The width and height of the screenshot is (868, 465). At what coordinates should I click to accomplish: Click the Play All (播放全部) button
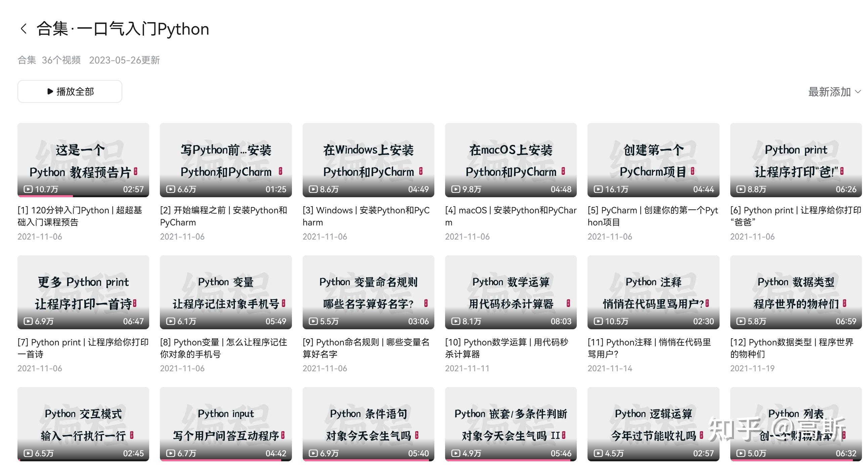(70, 91)
